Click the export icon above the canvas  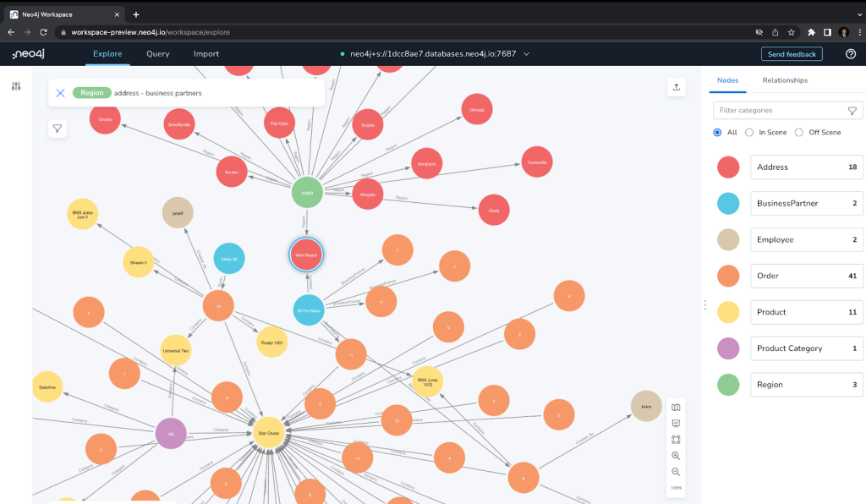point(676,87)
